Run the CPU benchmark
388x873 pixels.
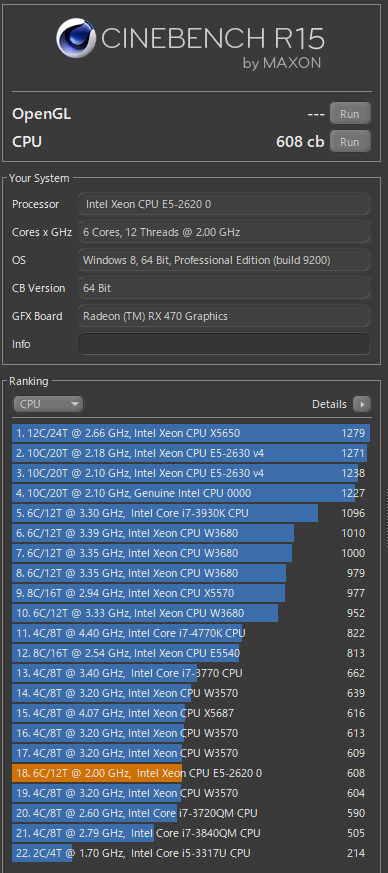[350, 141]
